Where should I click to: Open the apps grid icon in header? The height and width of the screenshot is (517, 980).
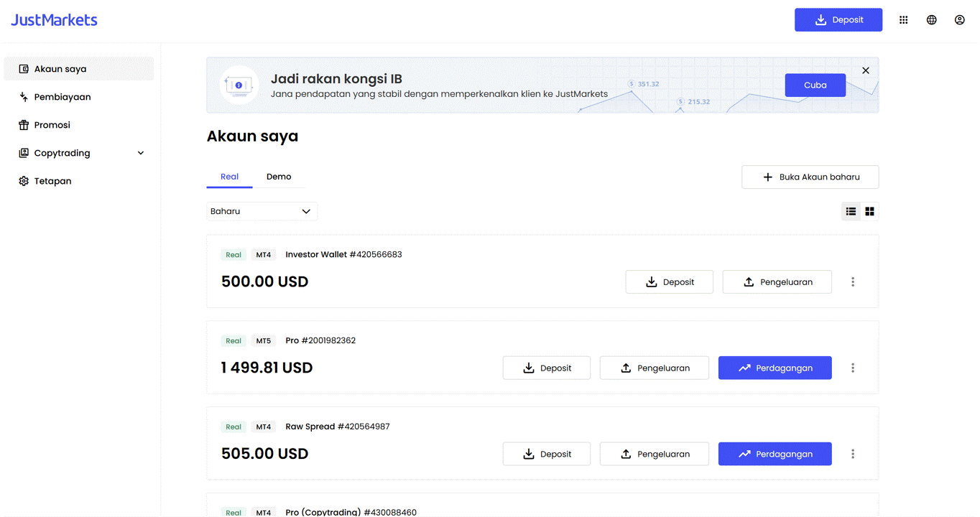click(904, 20)
